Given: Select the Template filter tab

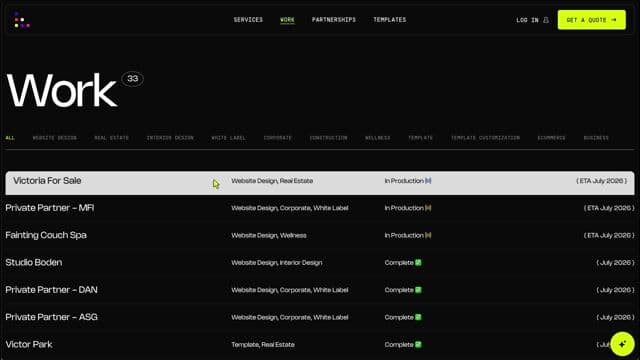Looking at the screenshot, I should [x=420, y=138].
